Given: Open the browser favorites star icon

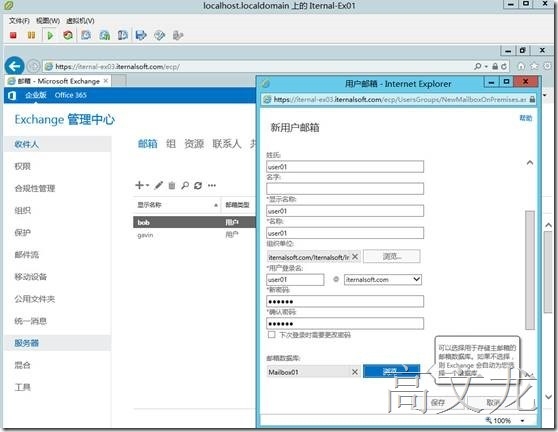Looking at the screenshot, I should [x=534, y=66].
